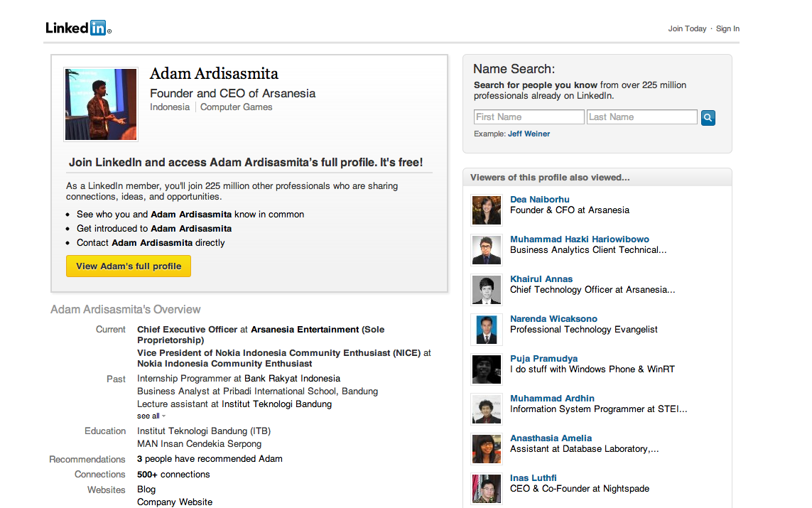Click Inas Luthfi's profile picture
Image resolution: width=812 pixels, height=508 pixels.
486,489
